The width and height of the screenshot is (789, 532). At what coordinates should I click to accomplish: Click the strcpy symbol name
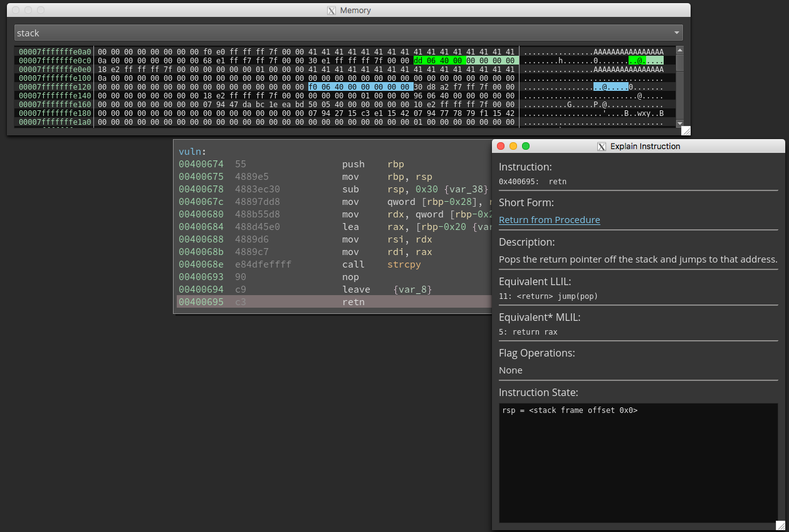click(x=404, y=264)
